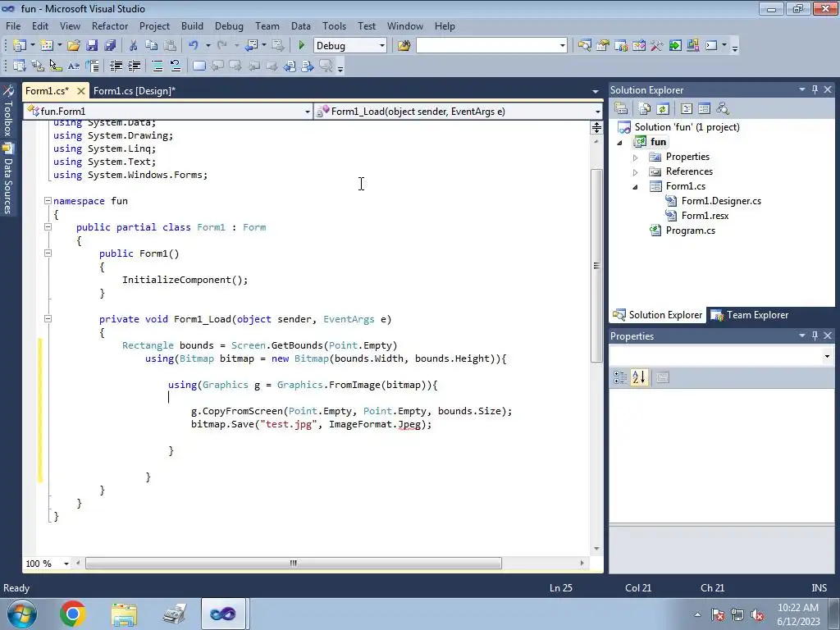This screenshot has height=630, width=840.
Task: Click the View Code icon in Solution Explorer
Action: tap(687, 109)
